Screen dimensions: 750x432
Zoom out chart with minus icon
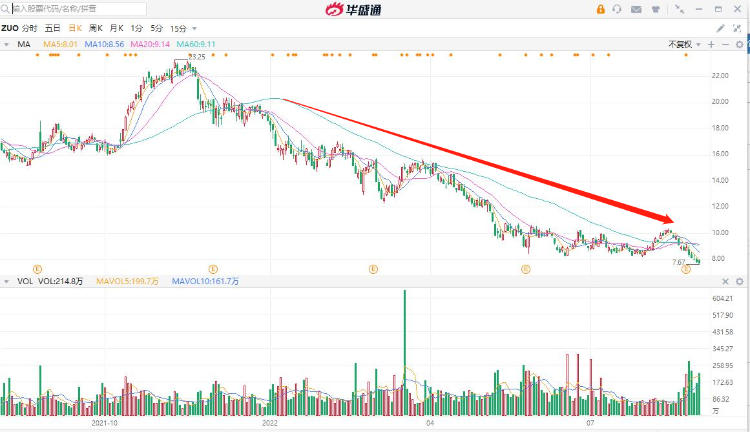pyautogui.click(x=725, y=45)
